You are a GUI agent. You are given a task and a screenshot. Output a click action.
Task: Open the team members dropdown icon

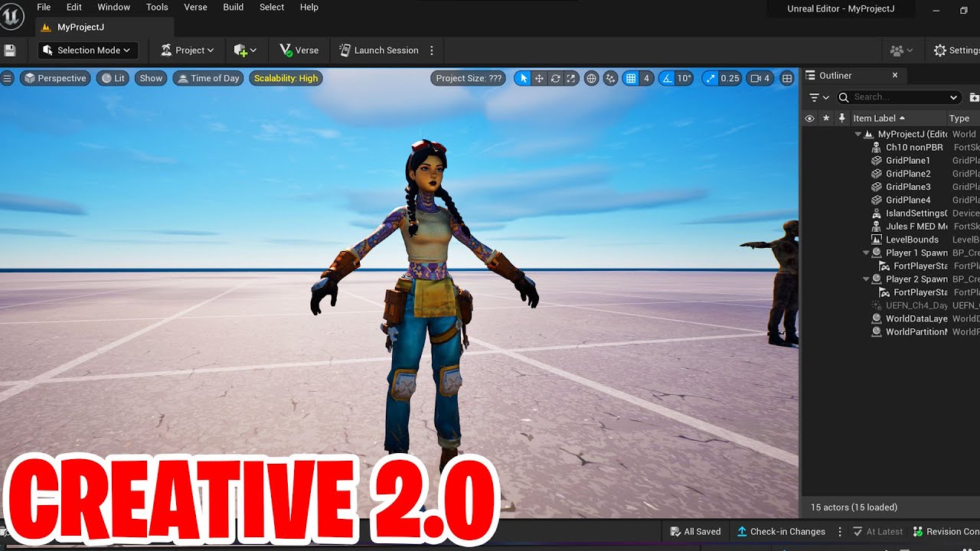coord(901,51)
